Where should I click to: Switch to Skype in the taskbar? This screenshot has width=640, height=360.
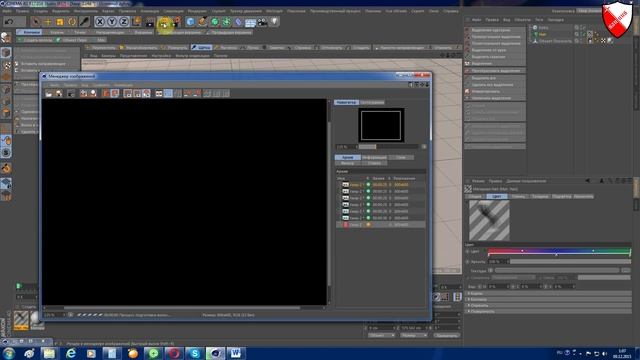pos(195,353)
